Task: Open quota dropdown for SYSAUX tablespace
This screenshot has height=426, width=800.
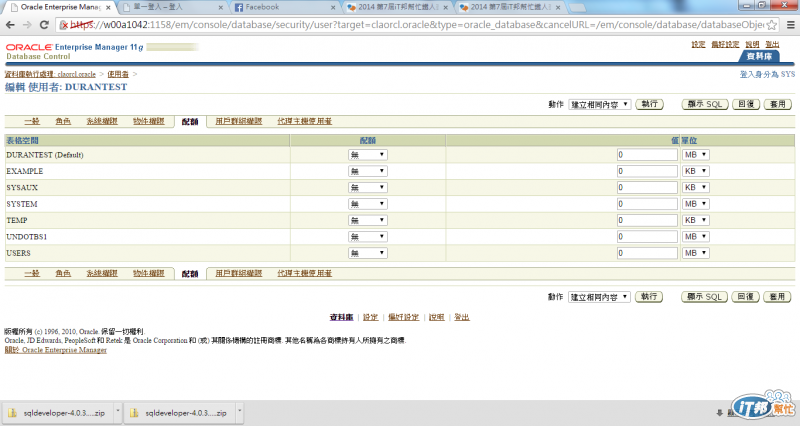Action: (x=367, y=187)
